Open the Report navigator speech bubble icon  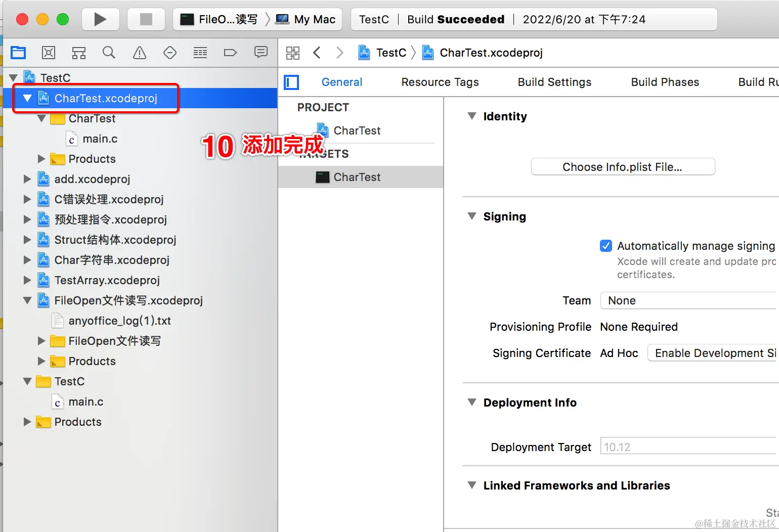coord(261,52)
